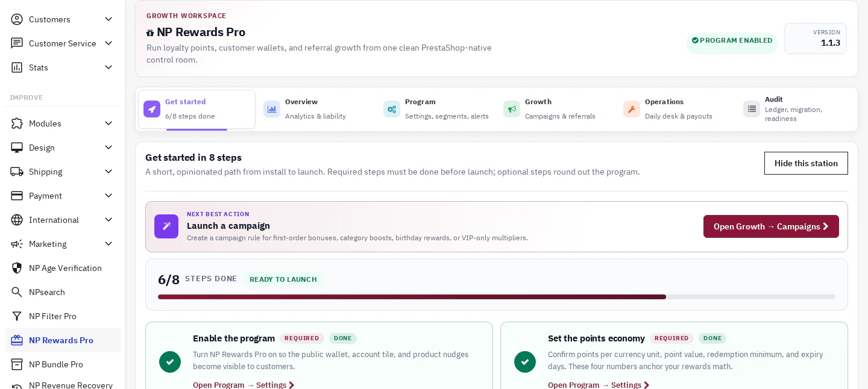Click the Launch a campaign heading
This screenshot has width=868, height=389.
pos(228,226)
